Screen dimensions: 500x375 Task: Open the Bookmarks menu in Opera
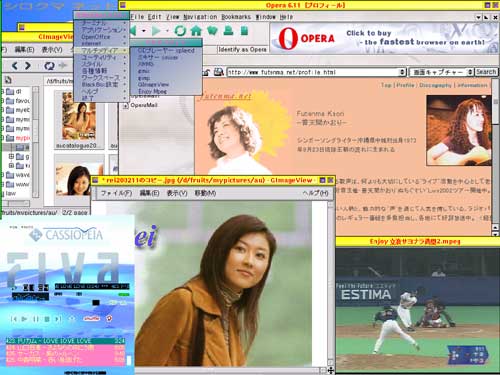tap(236, 17)
